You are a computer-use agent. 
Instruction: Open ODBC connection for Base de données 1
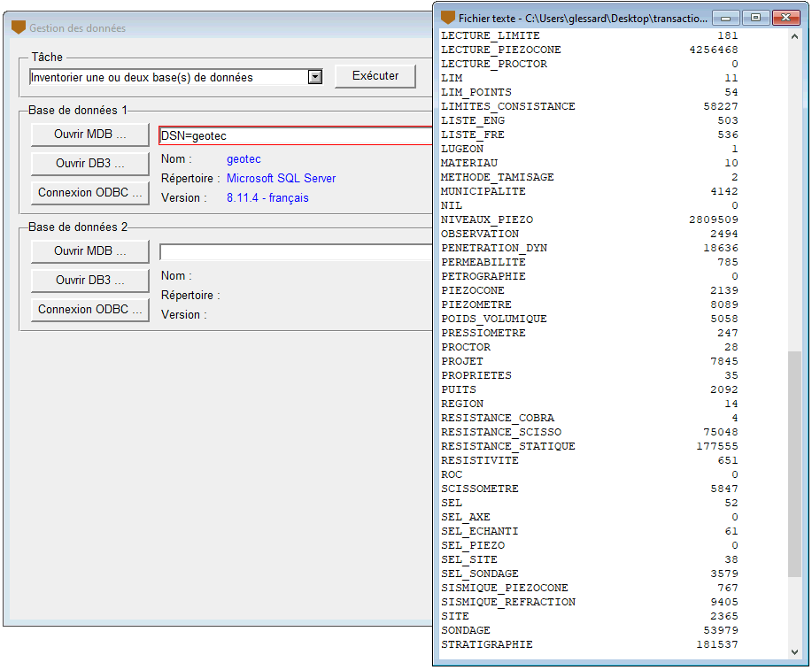[90, 193]
